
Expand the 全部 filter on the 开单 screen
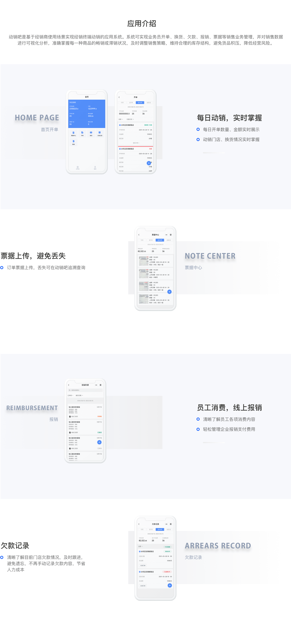(121, 119)
